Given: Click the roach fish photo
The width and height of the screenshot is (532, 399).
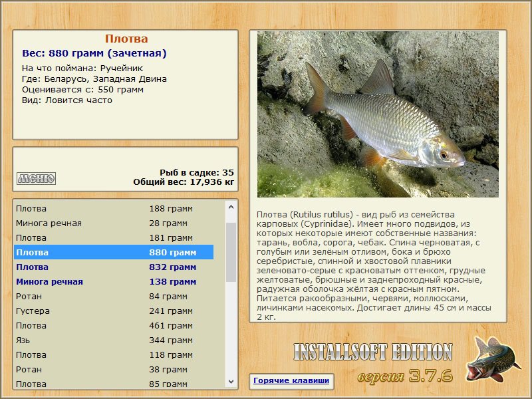Looking at the screenshot, I should pyautogui.click(x=378, y=114).
